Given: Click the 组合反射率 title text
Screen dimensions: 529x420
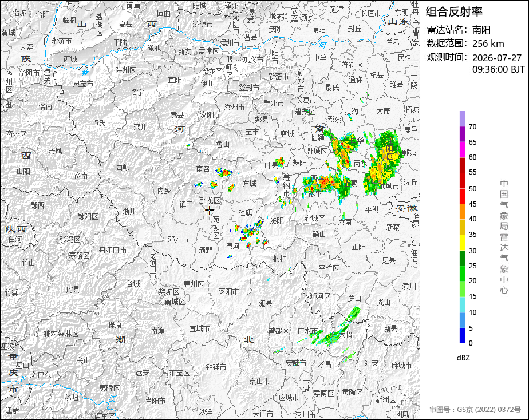Looking at the screenshot, I should coord(454,12).
